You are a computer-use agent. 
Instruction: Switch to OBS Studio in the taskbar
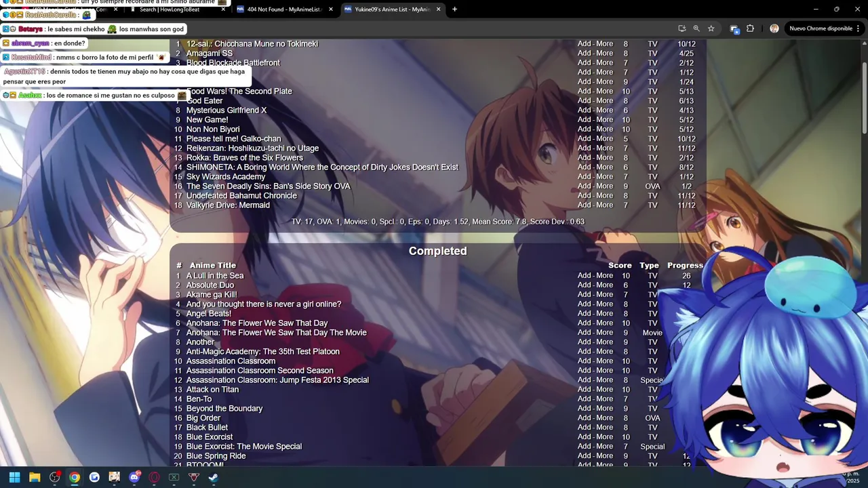coord(54,477)
